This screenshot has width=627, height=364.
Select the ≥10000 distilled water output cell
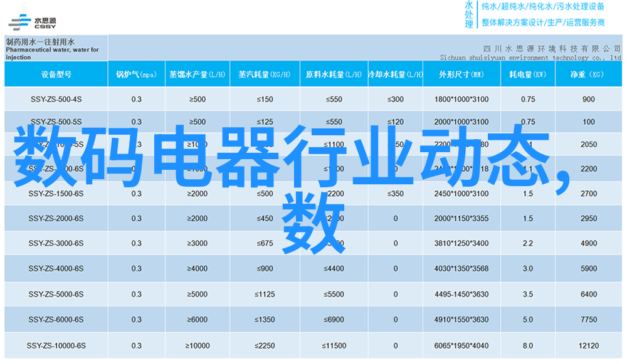pyautogui.click(x=196, y=346)
